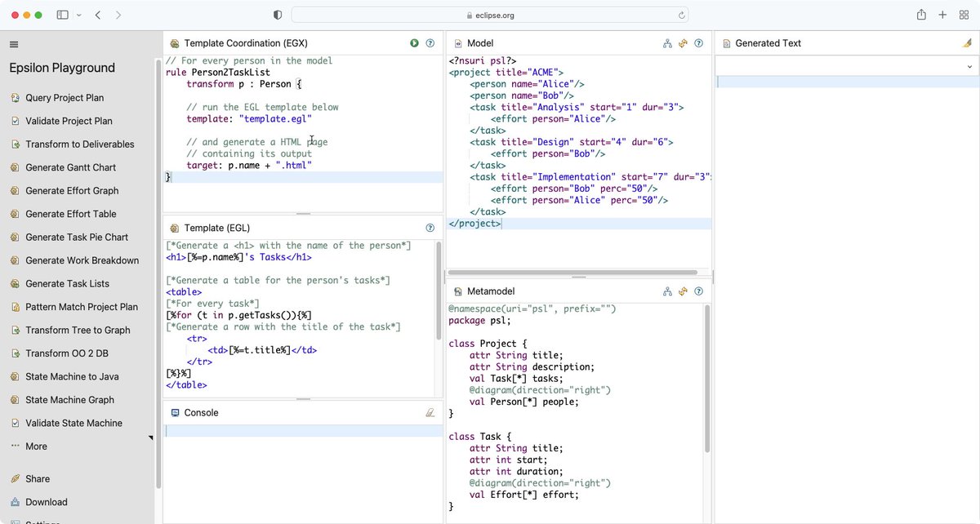
Task: Click the '</project>' closing tag in Model
Action: click(x=474, y=224)
